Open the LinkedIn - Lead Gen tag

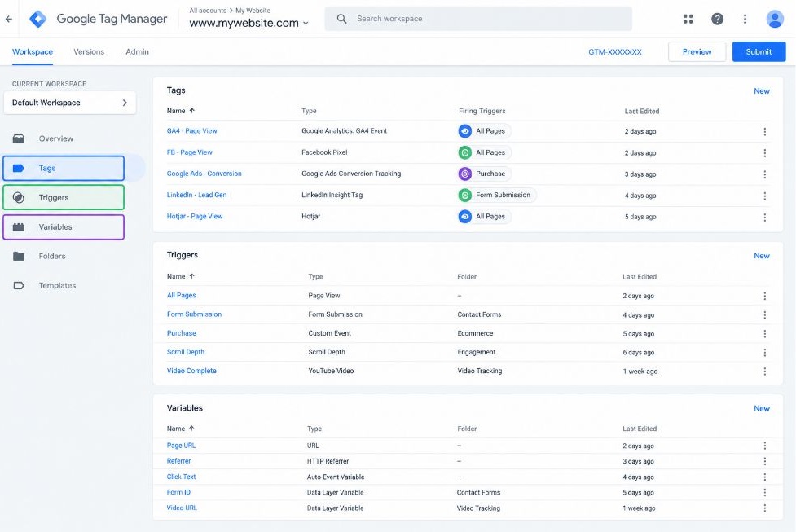click(x=196, y=195)
